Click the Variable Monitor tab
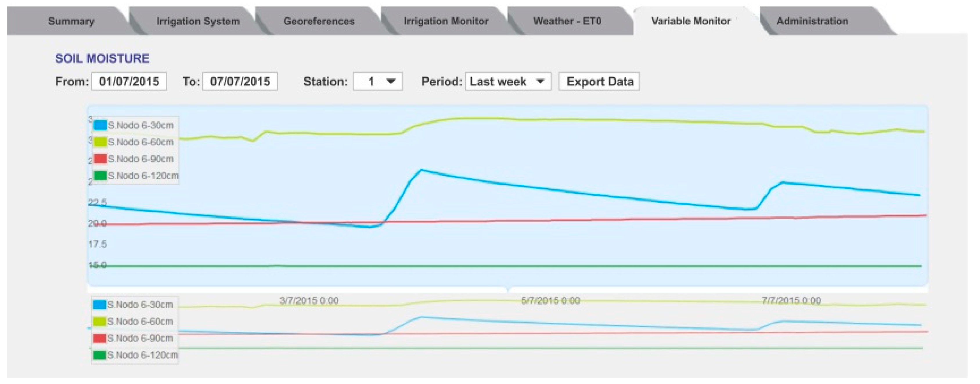The height and width of the screenshot is (384, 980). click(691, 21)
